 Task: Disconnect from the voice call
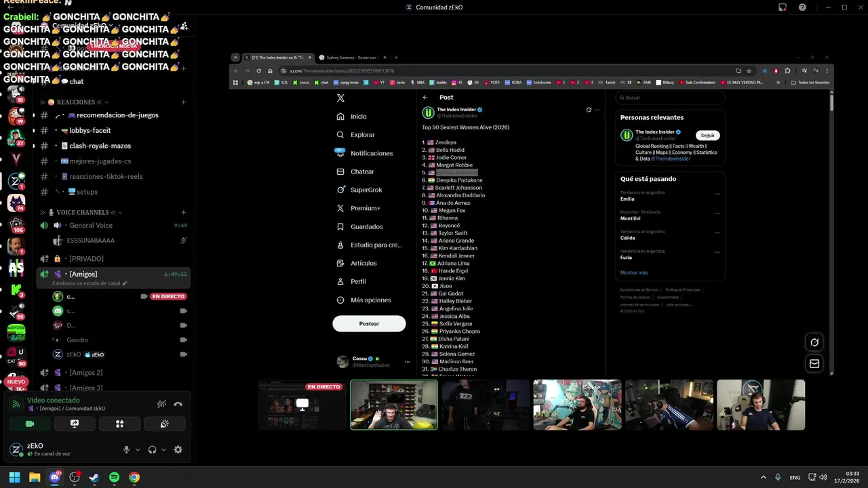pos(178,404)
